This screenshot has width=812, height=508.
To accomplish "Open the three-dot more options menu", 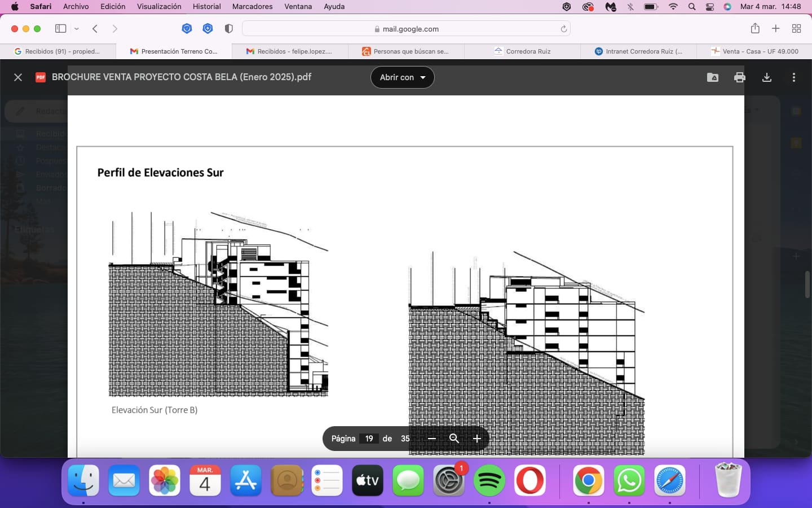I will click(794, 77).
